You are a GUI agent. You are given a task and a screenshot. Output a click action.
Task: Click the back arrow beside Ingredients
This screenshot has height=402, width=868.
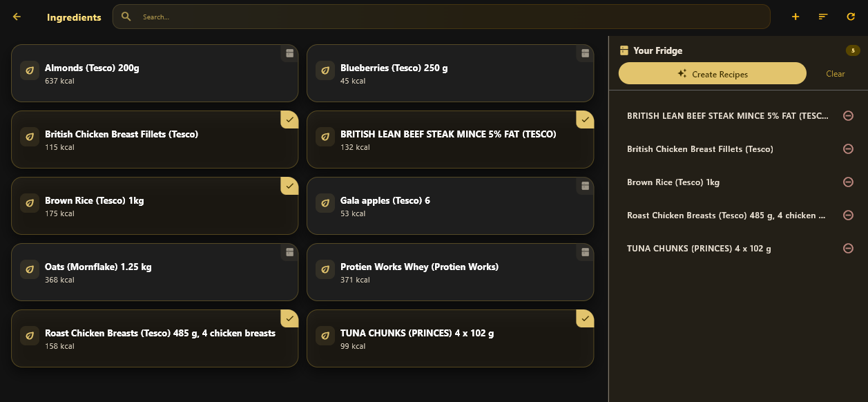click(x=16, y=16)
